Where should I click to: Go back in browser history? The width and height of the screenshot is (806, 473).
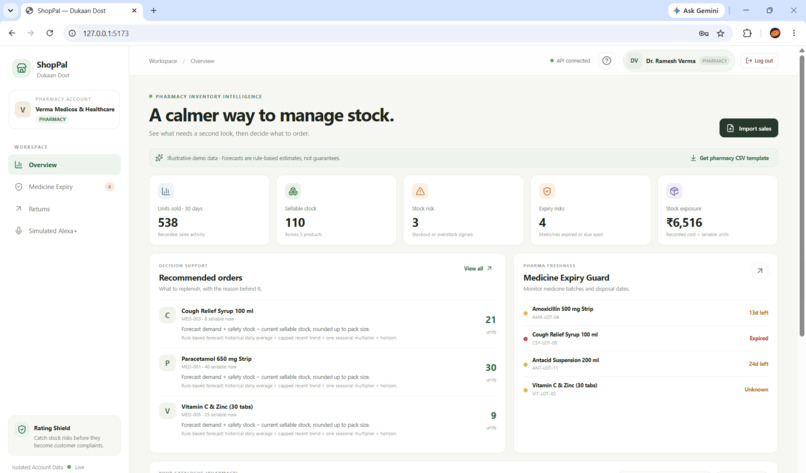coord(12,33)
